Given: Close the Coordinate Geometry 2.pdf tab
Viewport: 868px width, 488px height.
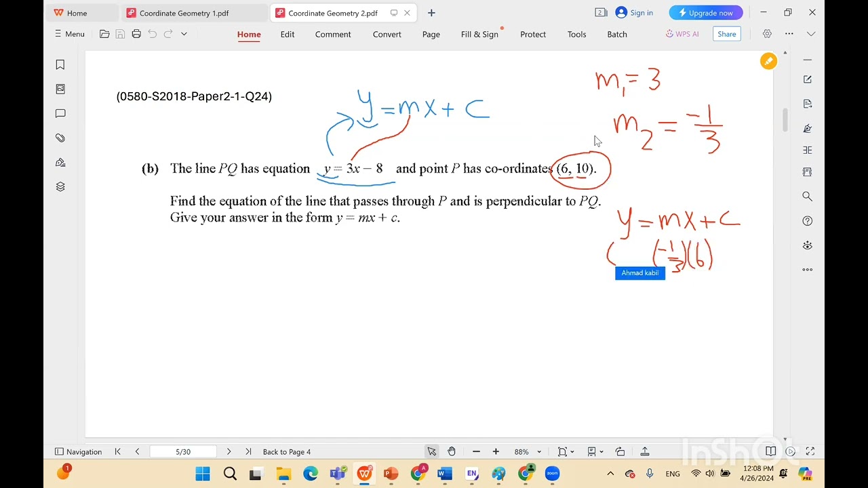Looking at the screenshot, I should [x=407, y=13].
